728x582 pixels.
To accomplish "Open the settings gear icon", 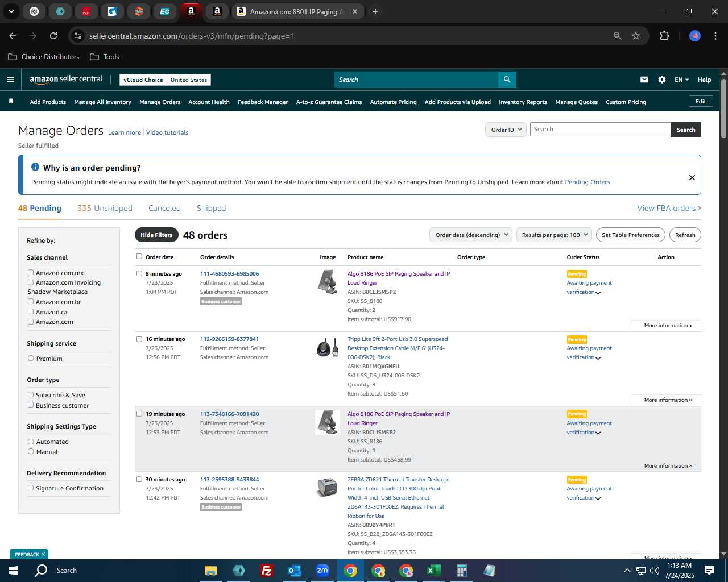I will coord(662,80).
